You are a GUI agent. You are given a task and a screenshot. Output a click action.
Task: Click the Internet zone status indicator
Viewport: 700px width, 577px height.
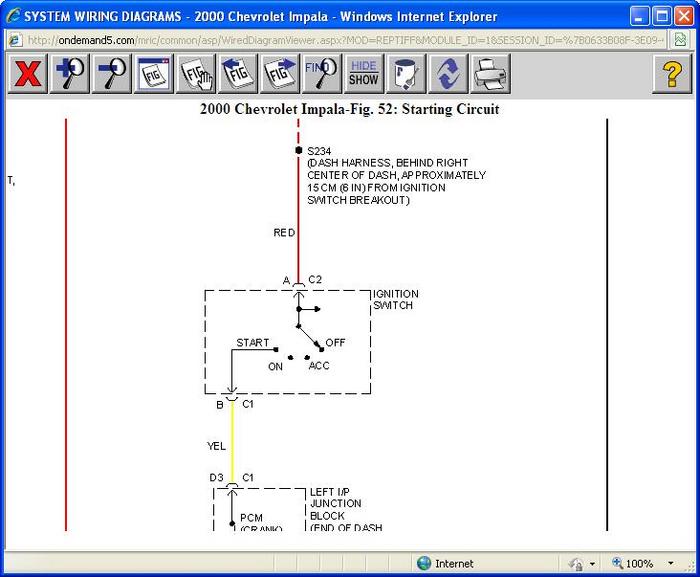click(x=445, y=564)
